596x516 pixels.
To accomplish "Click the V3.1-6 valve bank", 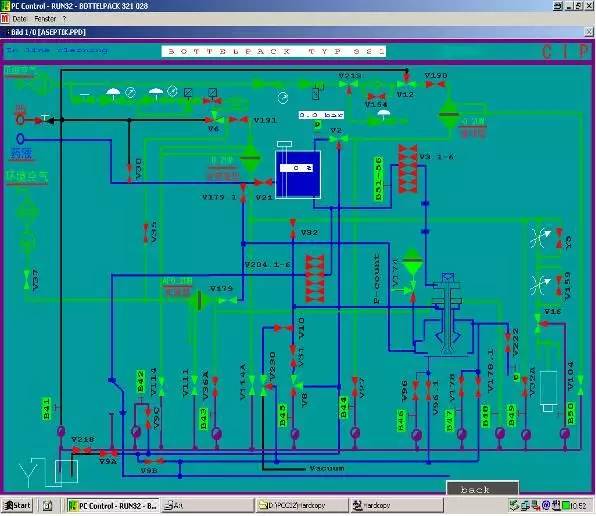I will pyautogui.click(x=408, y=169).
